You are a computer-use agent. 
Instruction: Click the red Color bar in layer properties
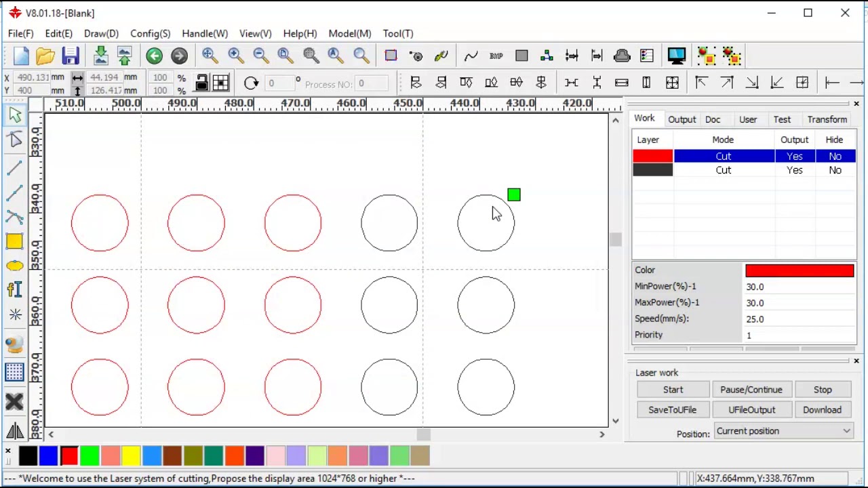point(800,270)
